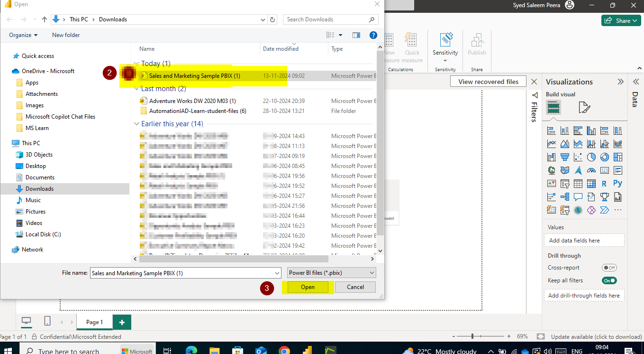The image size is (644, 354).
Task: Select the ArcGIS Maps visual
Action: click(x=578, y=210)
